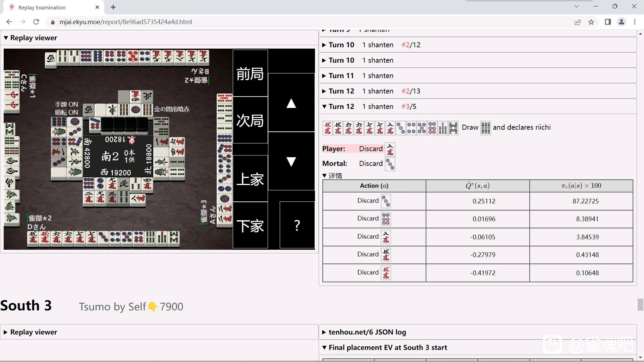Collapse the top Replay viewer section
The height and width of the screenshot is (362, 644).
[x=159, y=38]
